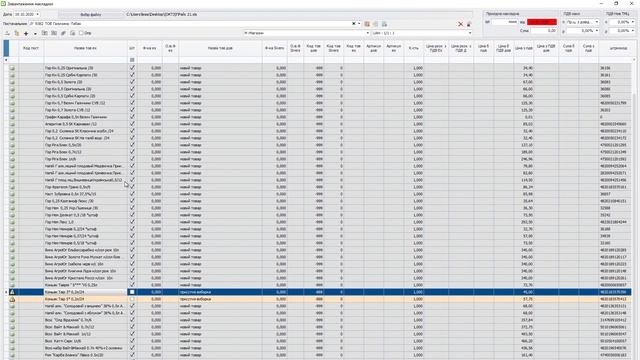The image size is (640, 360).
Task: Open the small dropdown arrow next to plus icon
Action: 35,33
